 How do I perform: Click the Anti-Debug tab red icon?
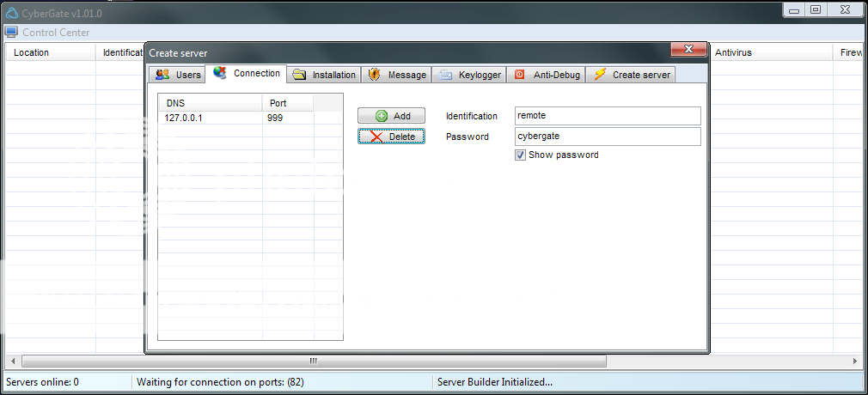(519, 74)
